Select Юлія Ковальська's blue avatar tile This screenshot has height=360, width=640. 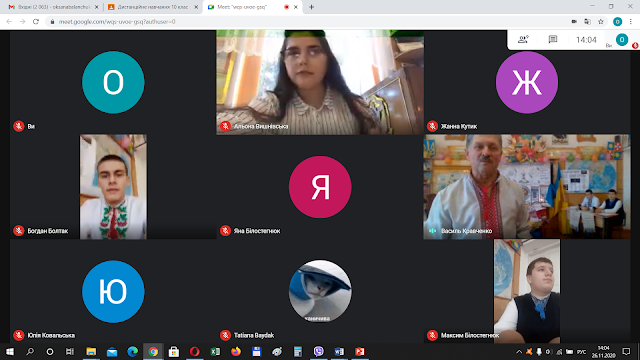(113, 291)
